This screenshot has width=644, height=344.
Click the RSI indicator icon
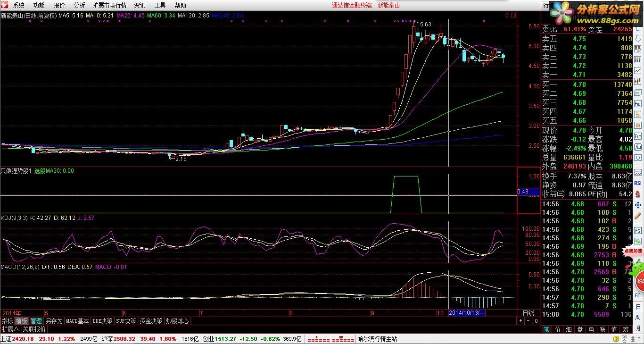638,183
